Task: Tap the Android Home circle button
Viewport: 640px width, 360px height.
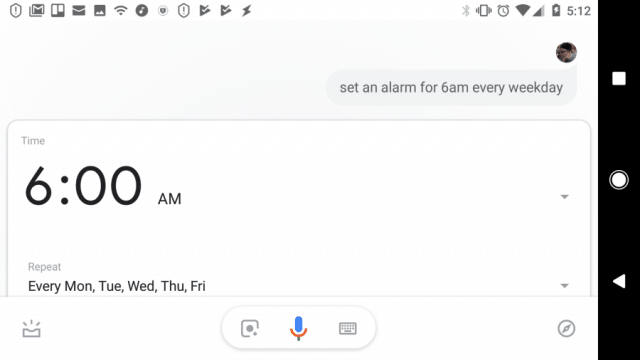Action: pyautogui.click(x=619, y=180)
